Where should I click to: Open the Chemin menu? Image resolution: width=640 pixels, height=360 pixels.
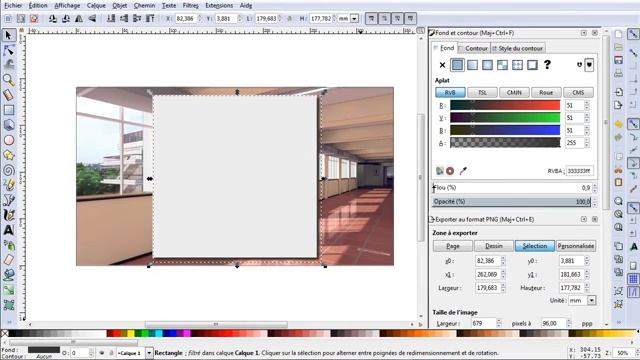pyautogui.click(x=144, y=6)
